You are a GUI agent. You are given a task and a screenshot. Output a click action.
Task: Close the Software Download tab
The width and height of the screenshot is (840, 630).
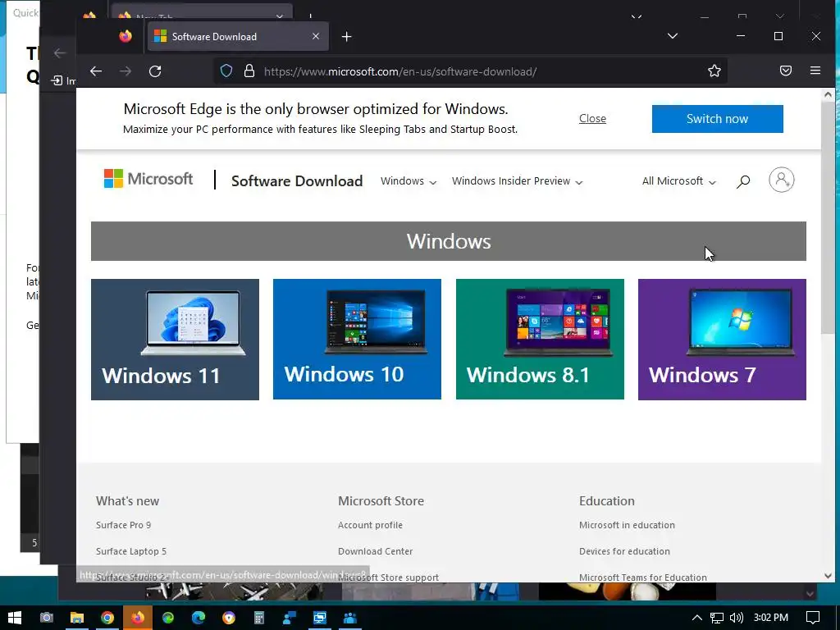coord(316,36)
